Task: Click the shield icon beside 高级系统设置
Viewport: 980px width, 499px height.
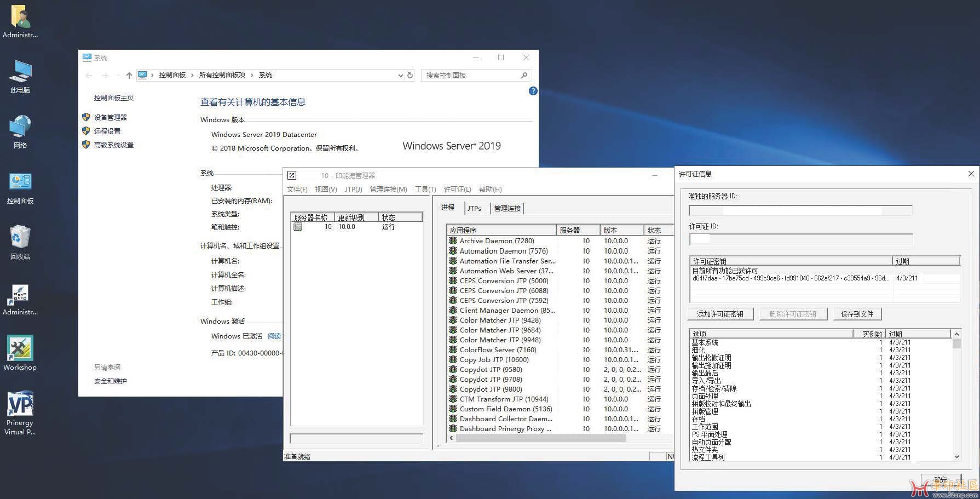Action: 86,145
